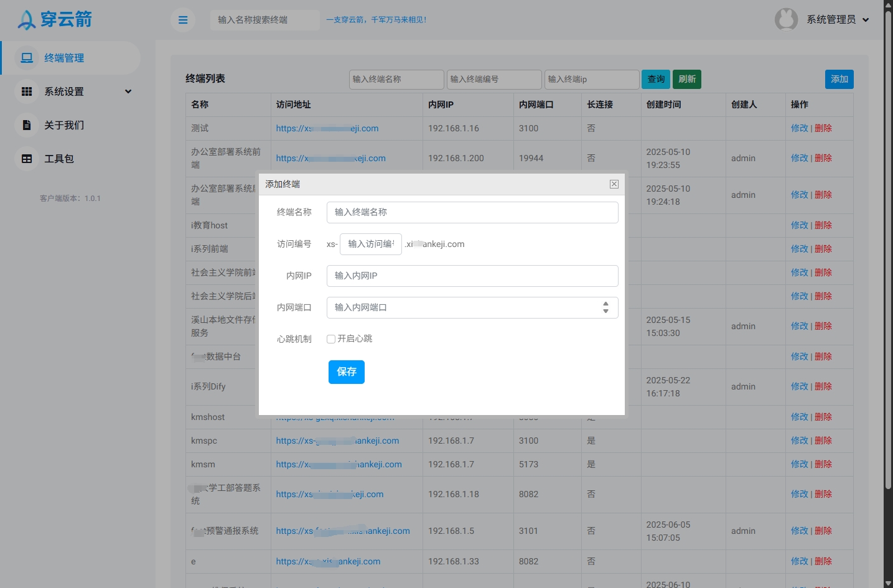Image resolution: width=893 pixels, height=588 pixels.
Task: Open the 系统管理员 user dropdown
Action: [x=838, y=20]
